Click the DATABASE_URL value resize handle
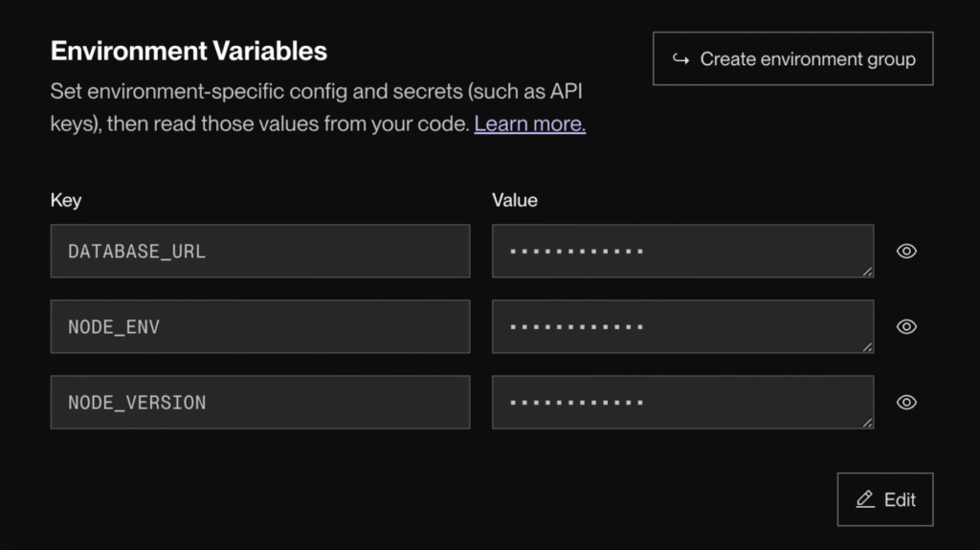Image resolution: width=980 pixels, height=550 pixels. 867,272
